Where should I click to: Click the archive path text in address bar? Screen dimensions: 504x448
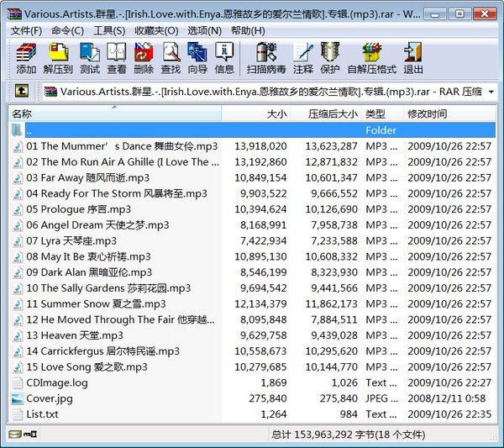point(271,92)
